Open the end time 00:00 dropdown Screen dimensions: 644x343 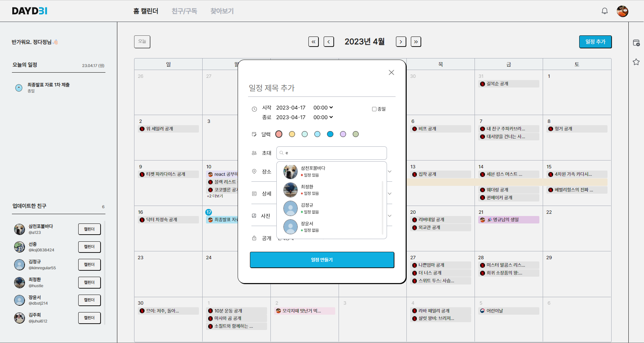pos(323,117)
